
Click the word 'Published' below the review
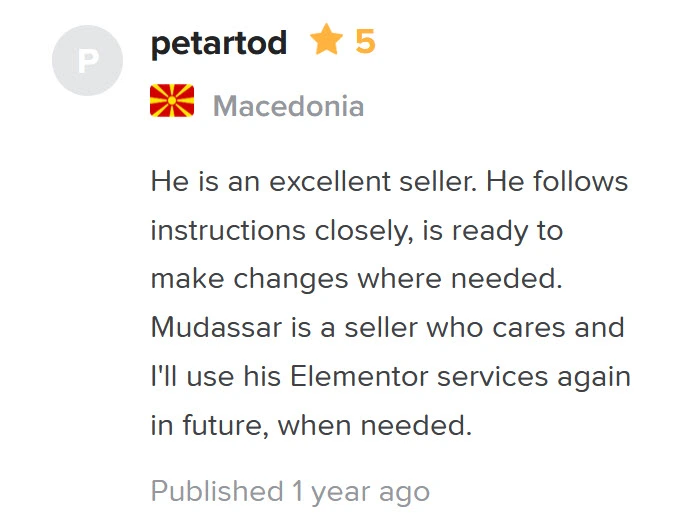point(217,490)
